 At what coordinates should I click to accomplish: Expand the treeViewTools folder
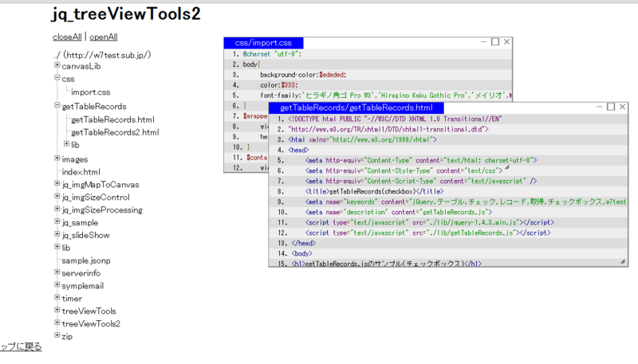coord(57,310)
